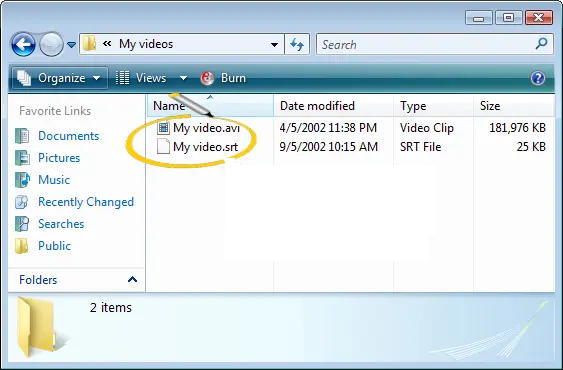Minimize the My videos window
Viewport: 563px width, 370px height.
click(x=479, y=18)
